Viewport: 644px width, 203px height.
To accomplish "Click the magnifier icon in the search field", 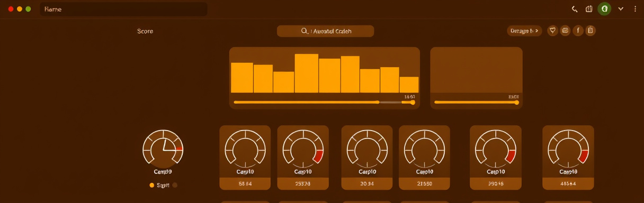I will click(x=305, y=31).
